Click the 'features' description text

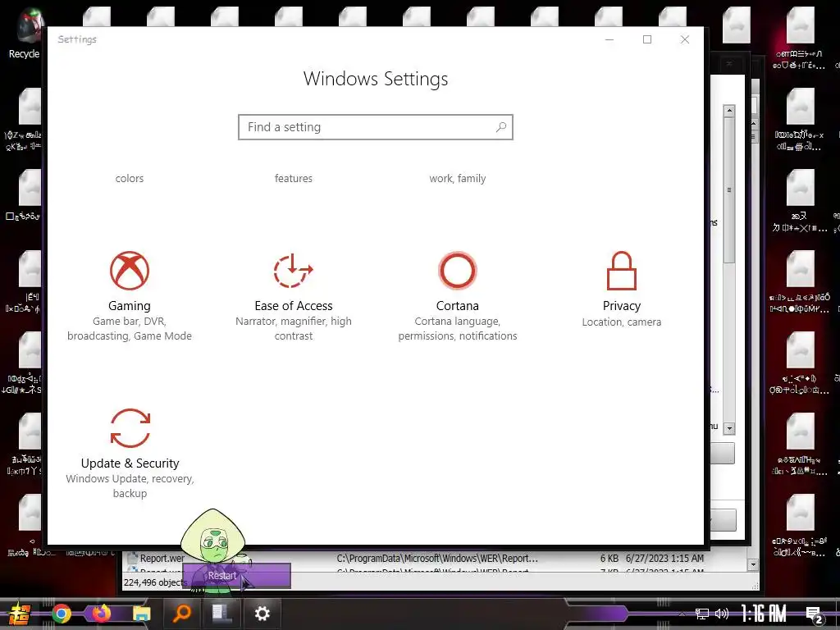(293, 178)
